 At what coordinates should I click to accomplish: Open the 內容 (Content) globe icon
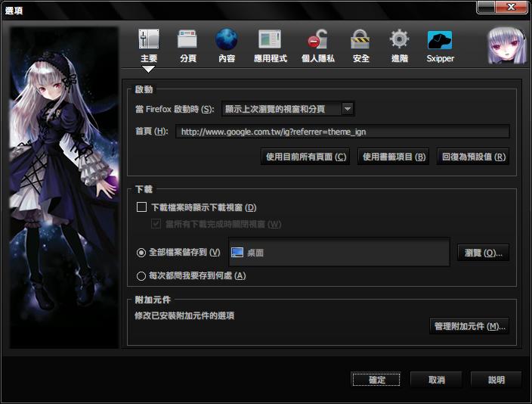coord(226,40)
